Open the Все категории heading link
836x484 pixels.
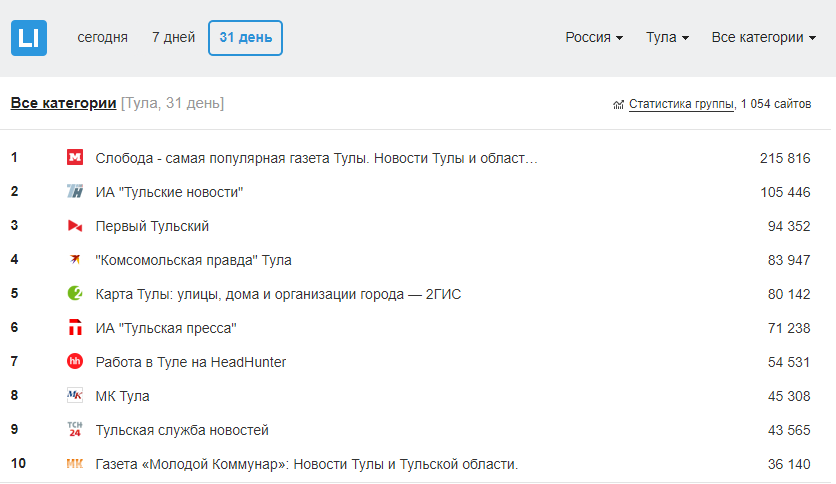(x=63, y=103)
